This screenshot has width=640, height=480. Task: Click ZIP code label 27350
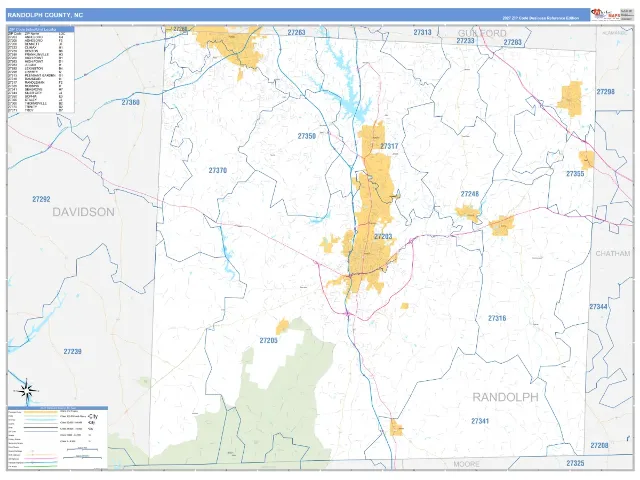click(x=307, y=136)
